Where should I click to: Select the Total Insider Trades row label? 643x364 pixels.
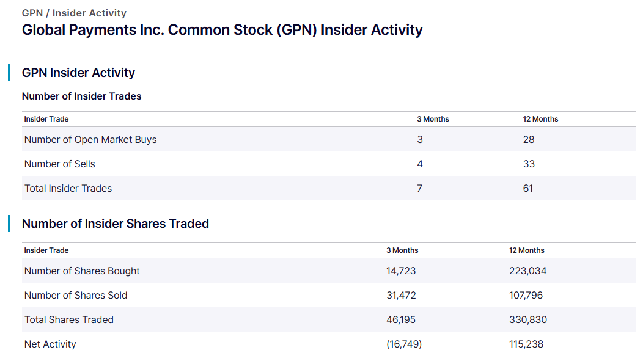[x=68, y=188]
